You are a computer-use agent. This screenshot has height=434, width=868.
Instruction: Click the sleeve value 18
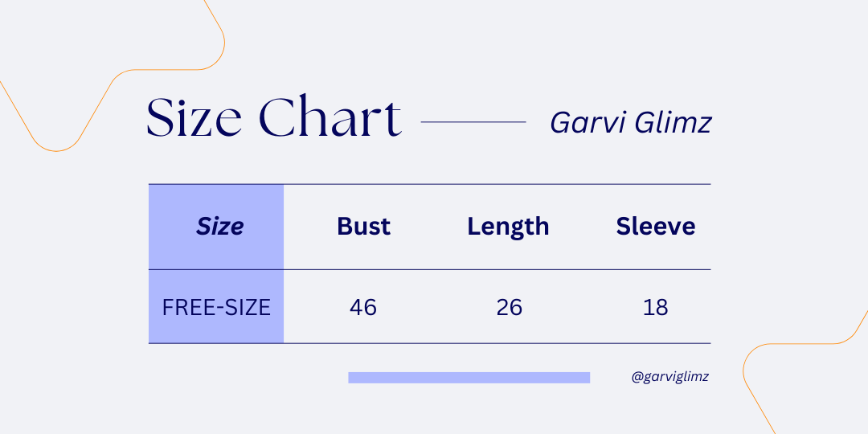pos(655,307)
